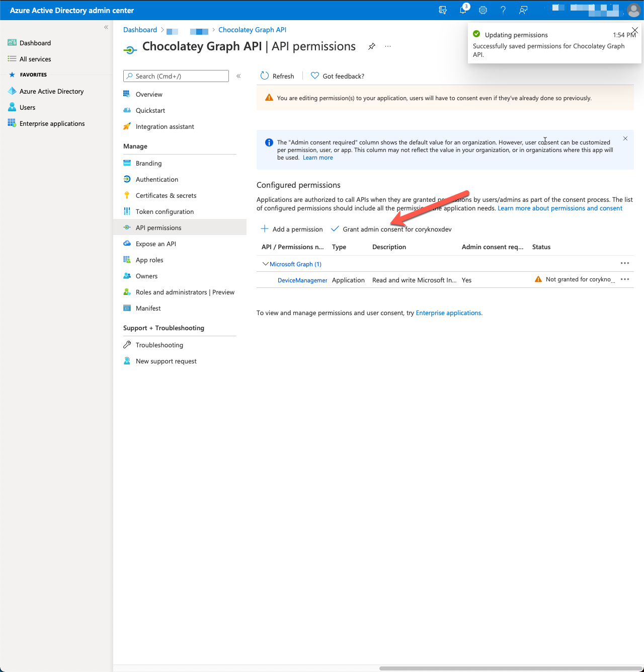Open All services in left sidebar
Screen dimensions: 644x672
coord(35,59)
